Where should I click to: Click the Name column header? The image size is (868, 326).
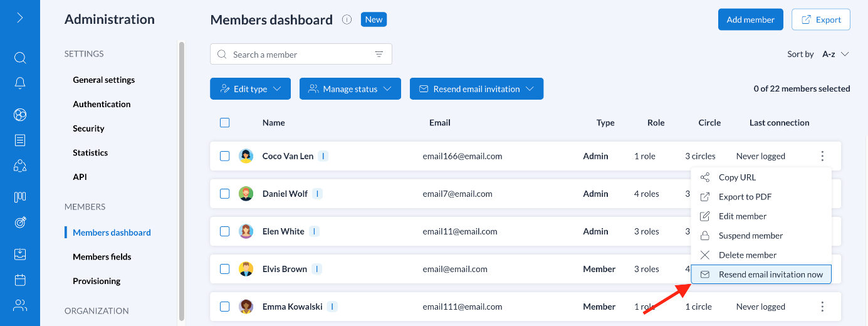(x=274, y=123)
